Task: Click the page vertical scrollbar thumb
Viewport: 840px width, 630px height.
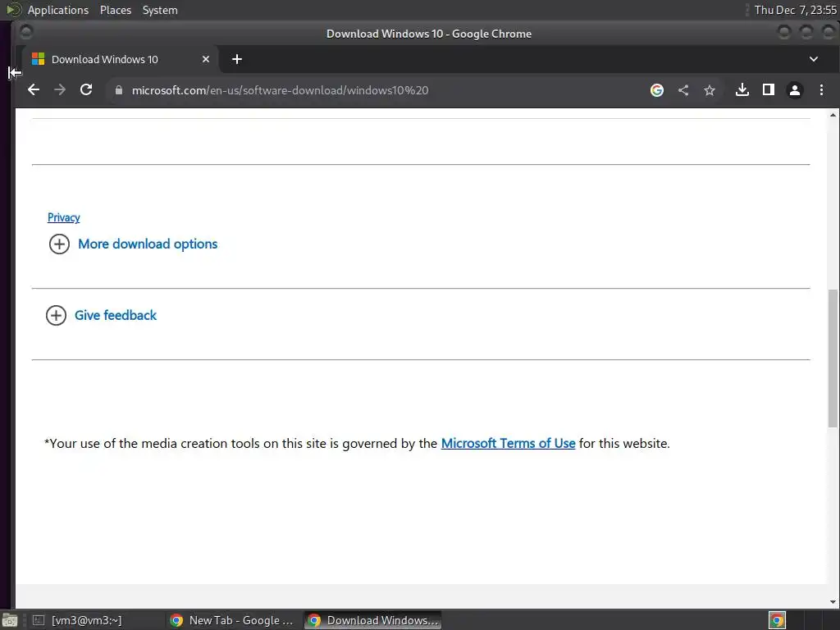Action: click(x=833, y=358)
